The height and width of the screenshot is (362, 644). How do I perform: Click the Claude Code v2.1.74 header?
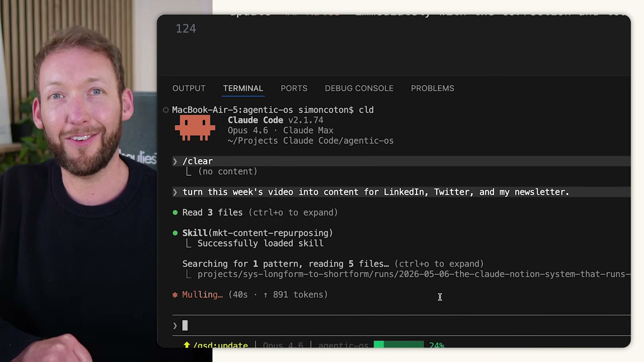point(275,120)
